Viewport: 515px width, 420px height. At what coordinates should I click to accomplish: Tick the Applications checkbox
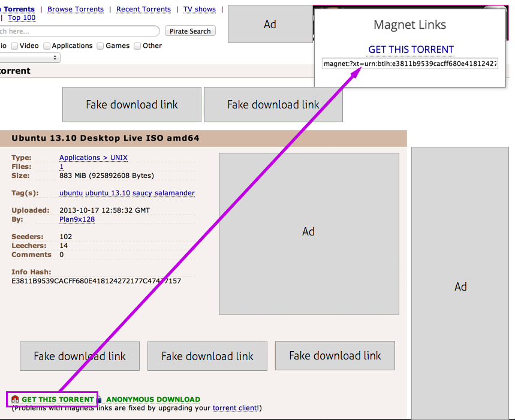47,46
